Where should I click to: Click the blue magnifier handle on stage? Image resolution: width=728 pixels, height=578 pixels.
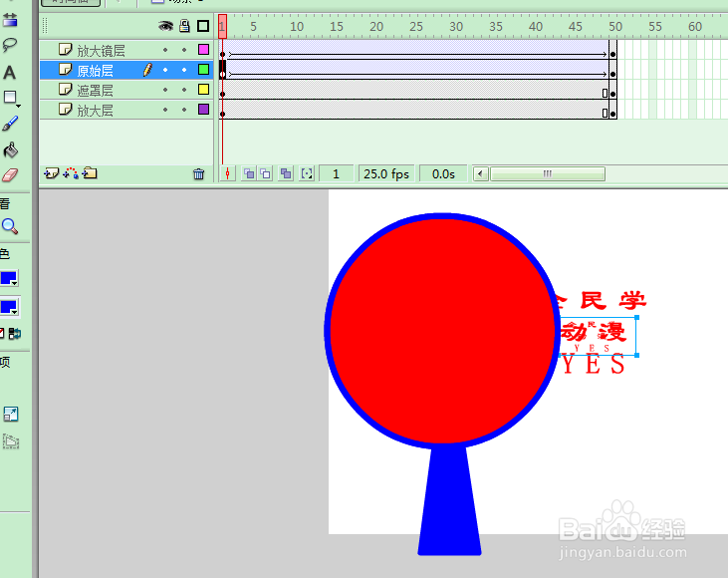pyautogui.click(x=449, y=499)
